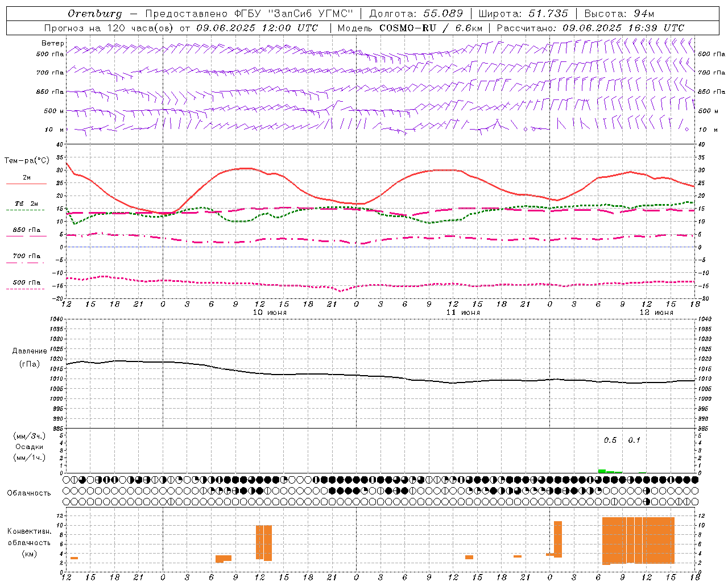Image resolution: width=728 pixels, height=582 pixels.
Task: Click the 'Давление' pressure panel label
Action: [30, 351]
